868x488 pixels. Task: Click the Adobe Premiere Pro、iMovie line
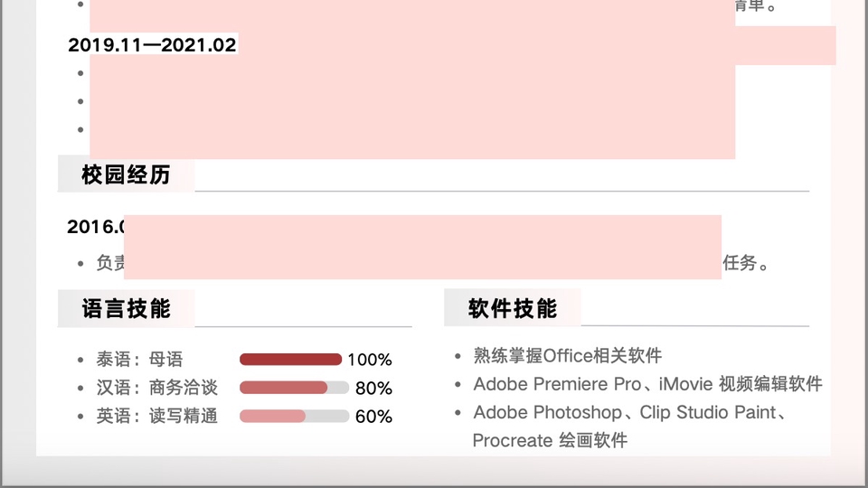(x=647, y=384)
